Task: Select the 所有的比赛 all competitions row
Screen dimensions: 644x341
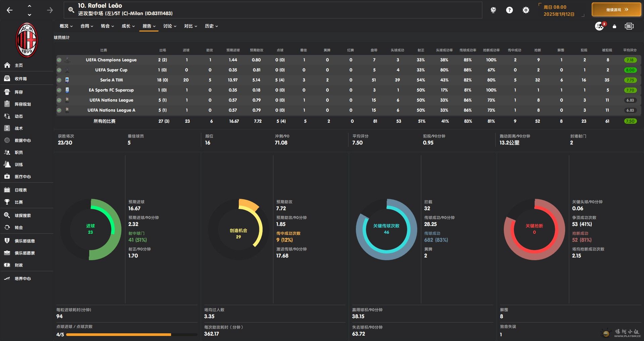Action: [349, 121]
